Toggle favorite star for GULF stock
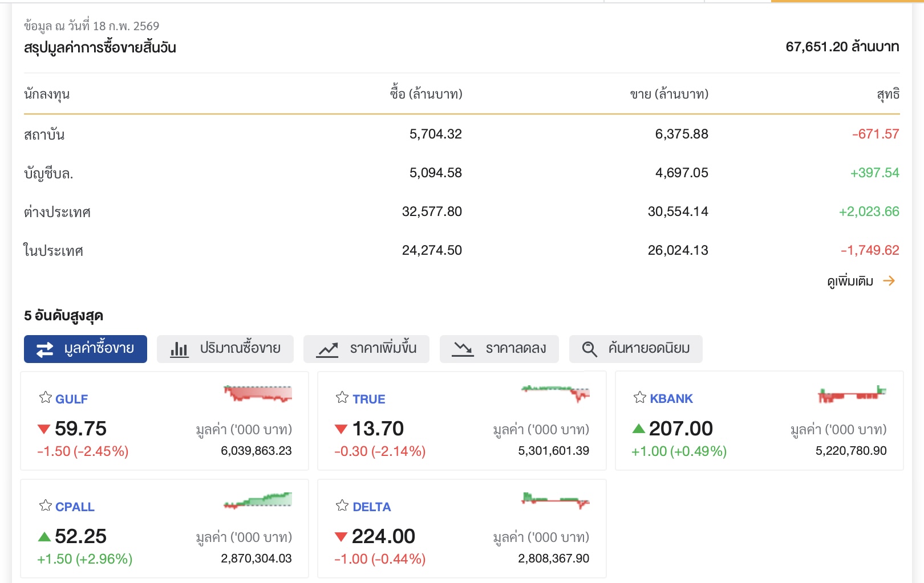Image resolution: width=924 pixels, height=583 pixels. tap(46, 398)
